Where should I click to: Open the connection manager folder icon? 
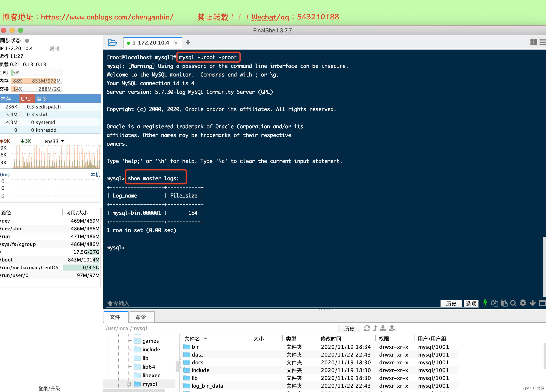pyautogui.click(x=113, y=42)
